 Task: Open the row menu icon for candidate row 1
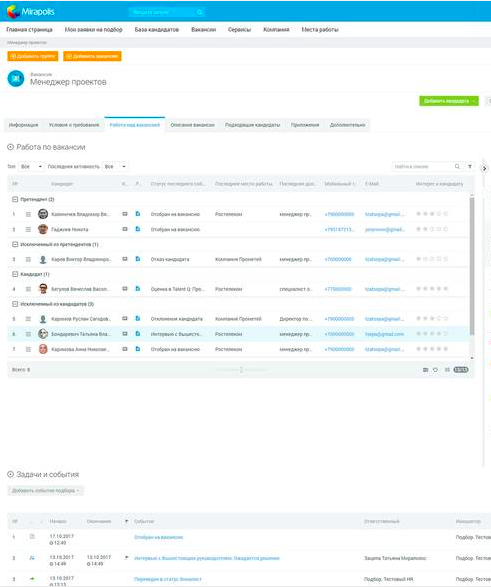pos(28,214)
